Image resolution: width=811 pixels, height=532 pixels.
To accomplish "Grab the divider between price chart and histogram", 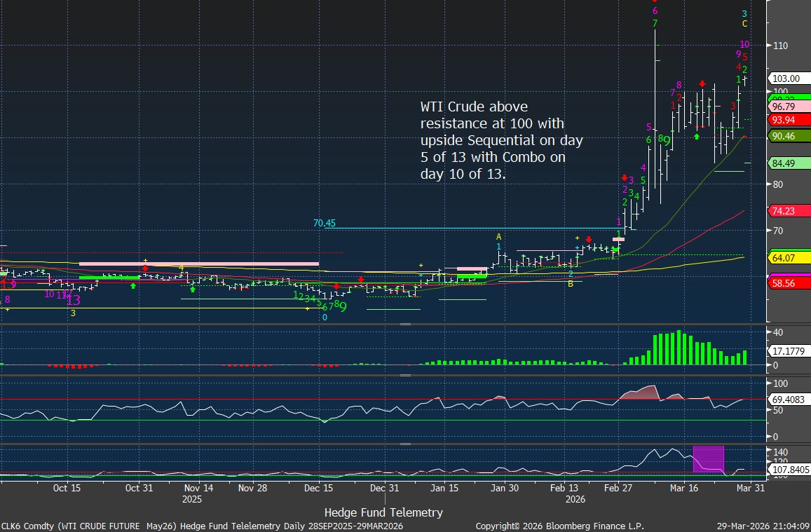I will (x=405, y=325).
